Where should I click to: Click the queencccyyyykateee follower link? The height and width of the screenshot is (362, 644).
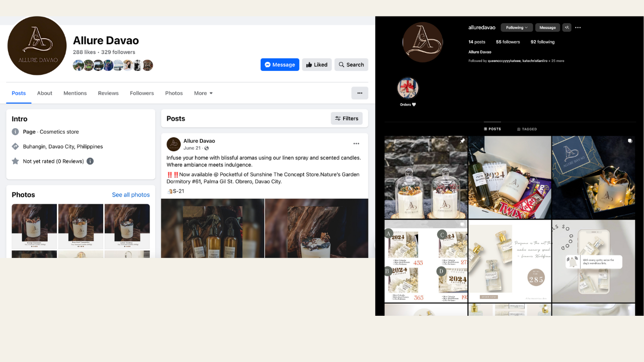pyautogui.click(x=505, y=61)
